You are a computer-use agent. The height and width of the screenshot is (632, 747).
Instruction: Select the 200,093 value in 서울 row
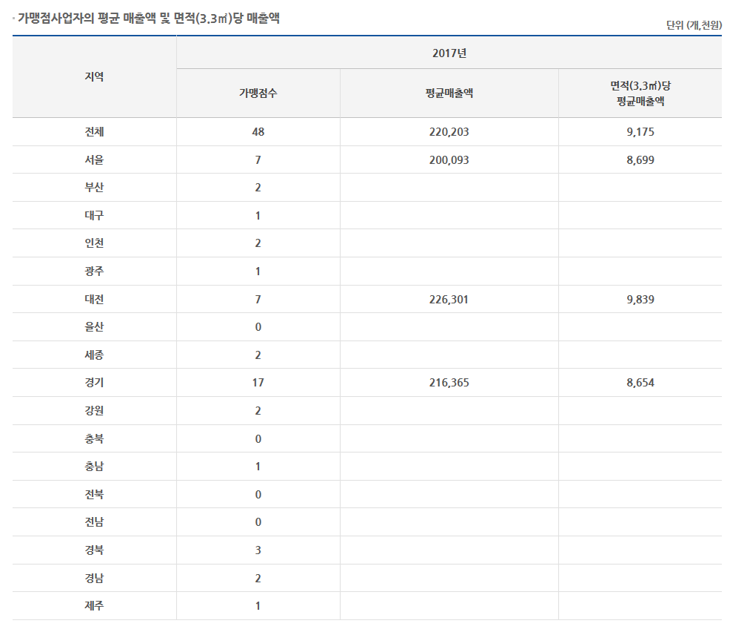coord(448,160)
